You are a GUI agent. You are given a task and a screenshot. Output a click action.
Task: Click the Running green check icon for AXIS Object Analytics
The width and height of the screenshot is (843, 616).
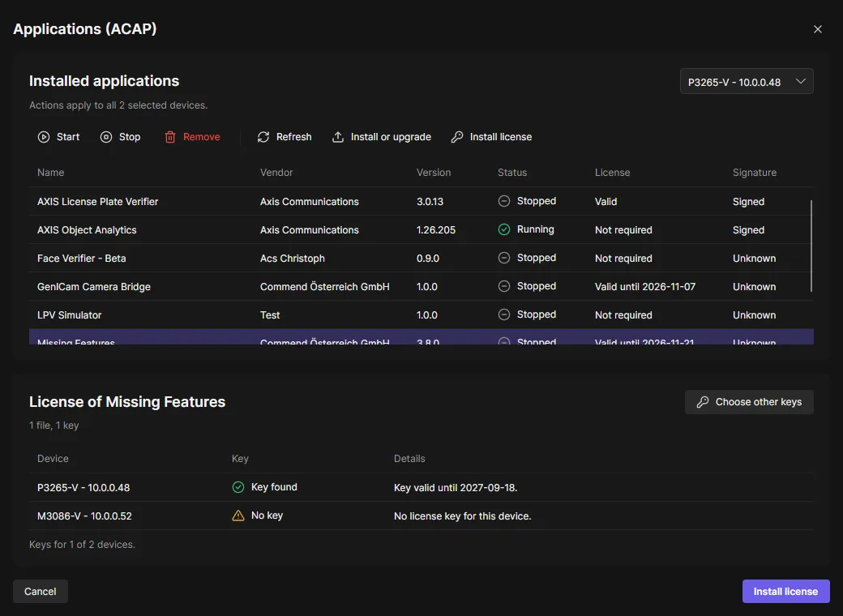coord(503,229)
